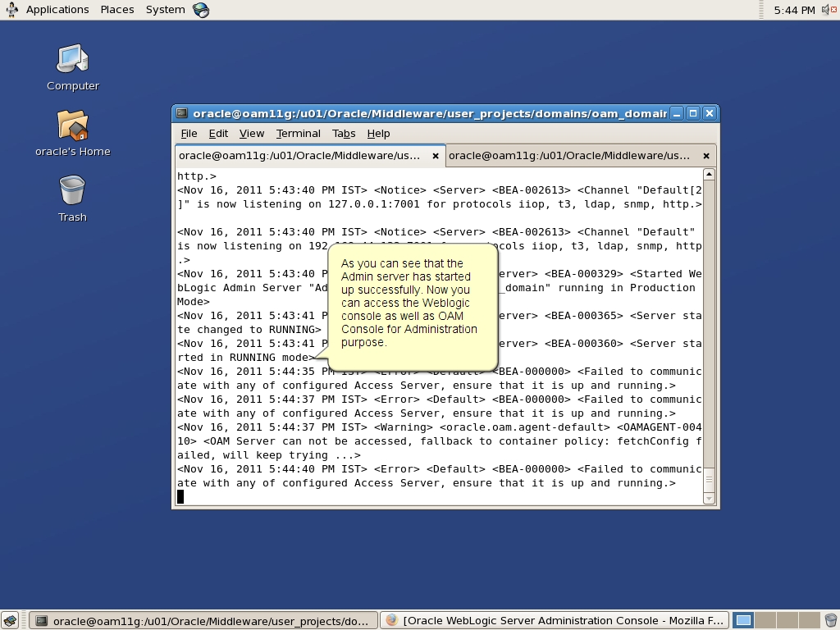Screen dimensions: 840x630
Task: Select the WebLogic Administration Console taskbar entry
Action: (555, 620)
